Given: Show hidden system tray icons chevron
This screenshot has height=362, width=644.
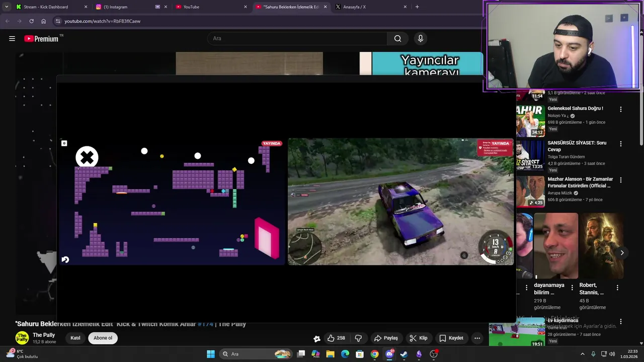Looking at the screenshot, I should pos(583,354).
